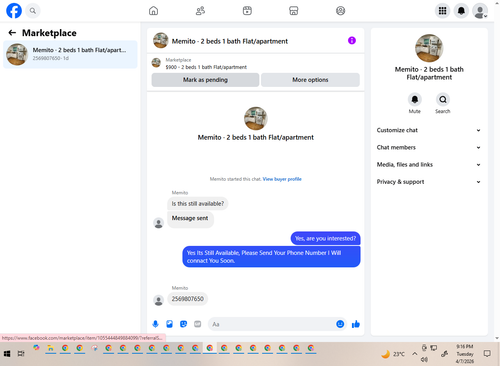The width and height of the screenshot is (500, 366).
Task: Open the Windows notification center
Action: pos(487,354)
